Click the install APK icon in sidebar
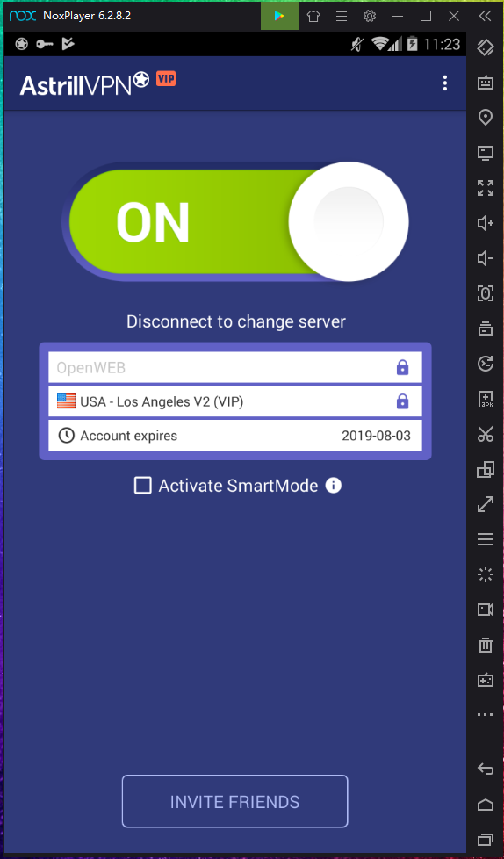 (x=486, y=399)
